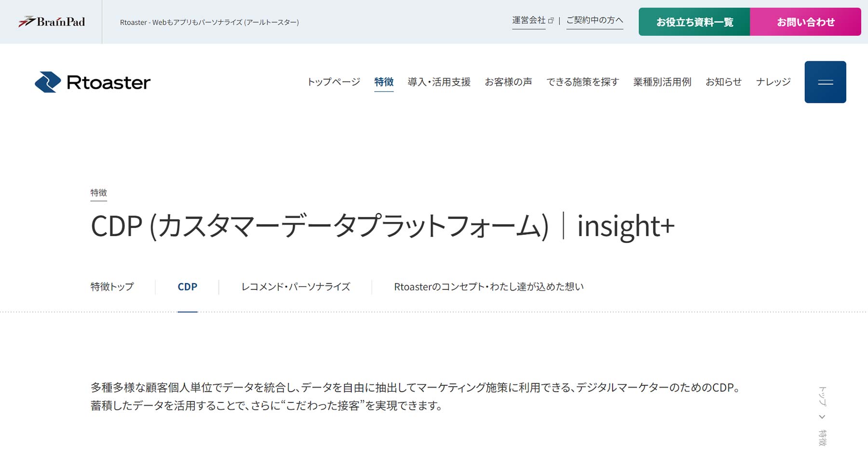
Task: Open the 特徴 menu item
Action: coord(383,82)
